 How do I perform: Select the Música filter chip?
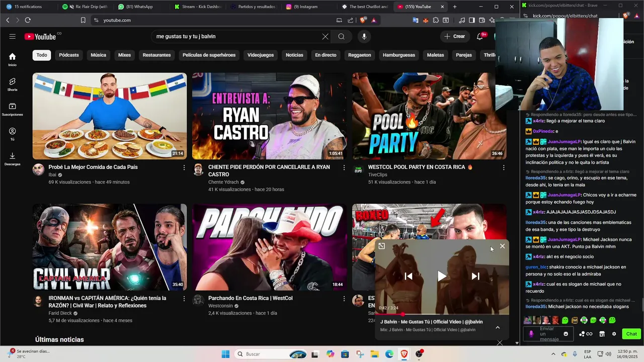pyautogui.click(x=98, y=55)
